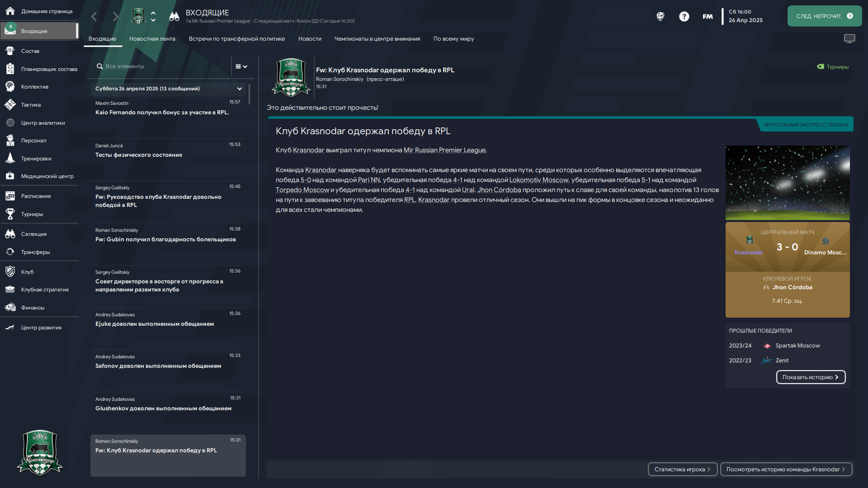The width and height of the screenshot is (868, 488).
Task: Open the inbox list filter options dropdown
Action: (241, 66)
